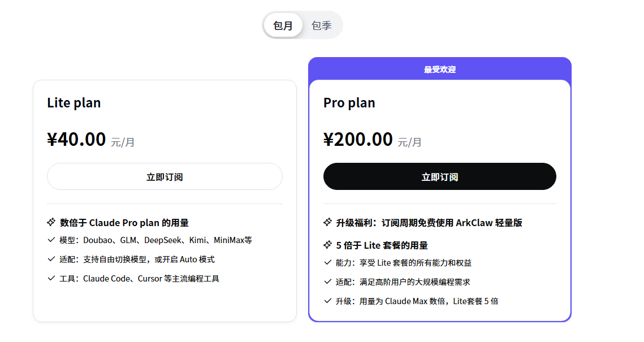Image resolution: width=644 pixels, height=342 pixels.
Task: Click the ¥40.00 monthly price
Action: pyautogui.click(x=77, y=139)
